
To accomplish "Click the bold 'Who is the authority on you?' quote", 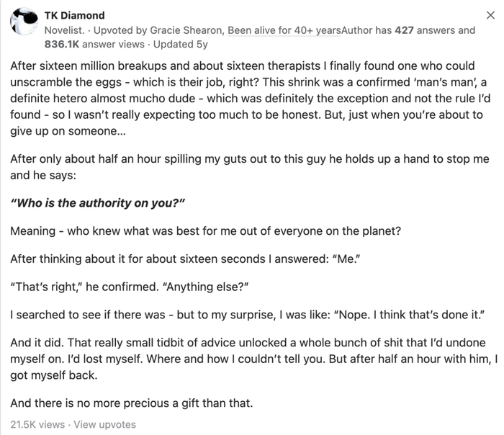I will [x=99, y=203].
